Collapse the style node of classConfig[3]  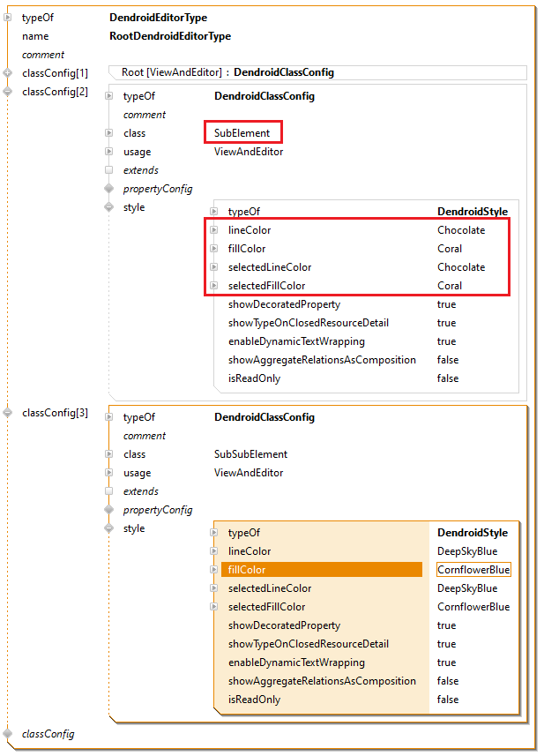(x=109, y=528)
